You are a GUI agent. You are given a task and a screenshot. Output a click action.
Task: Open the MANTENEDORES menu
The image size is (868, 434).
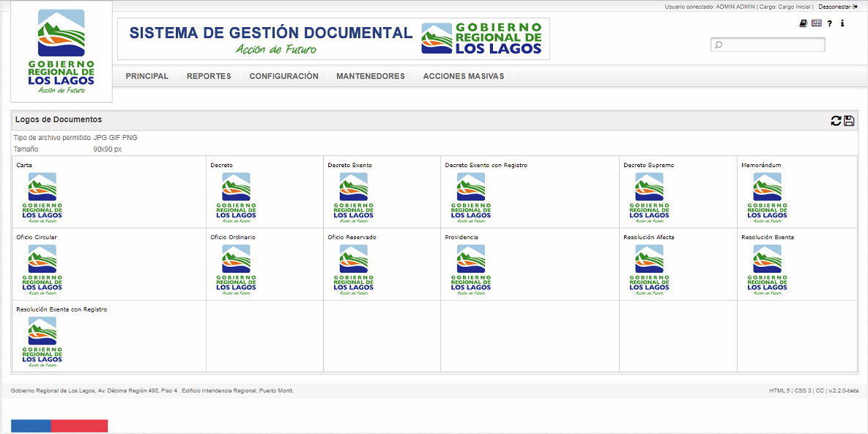click(x=371, y=76)
